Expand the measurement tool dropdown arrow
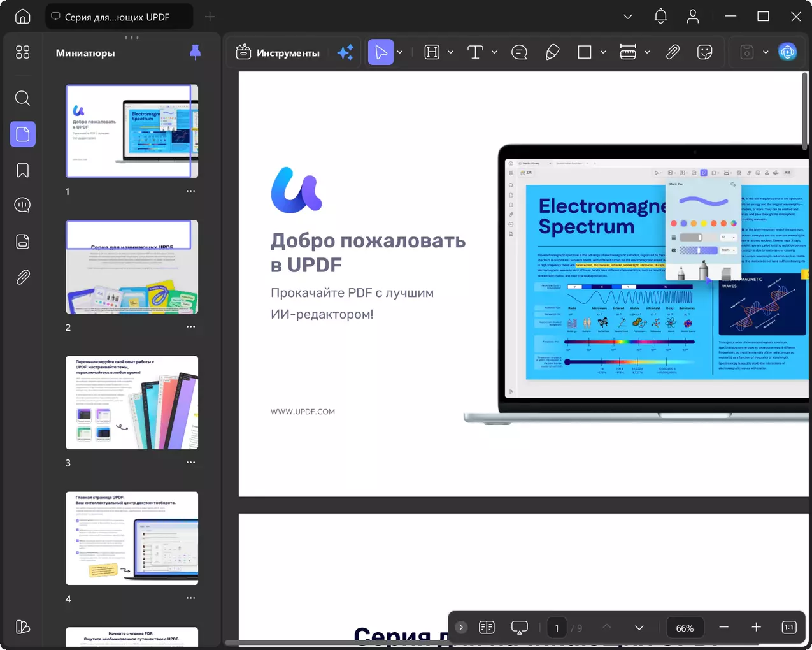Screen dimensions: 812x650 point(647,52)
